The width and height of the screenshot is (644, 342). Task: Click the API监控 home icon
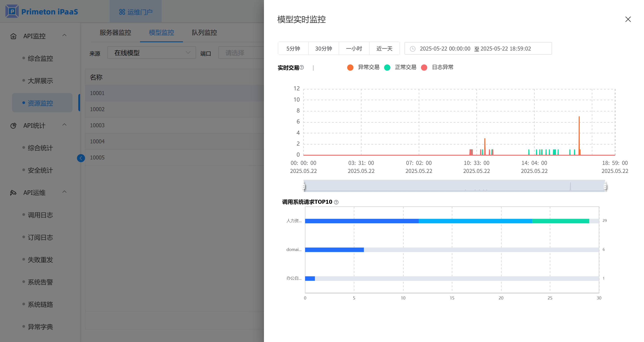click(13, 36)
